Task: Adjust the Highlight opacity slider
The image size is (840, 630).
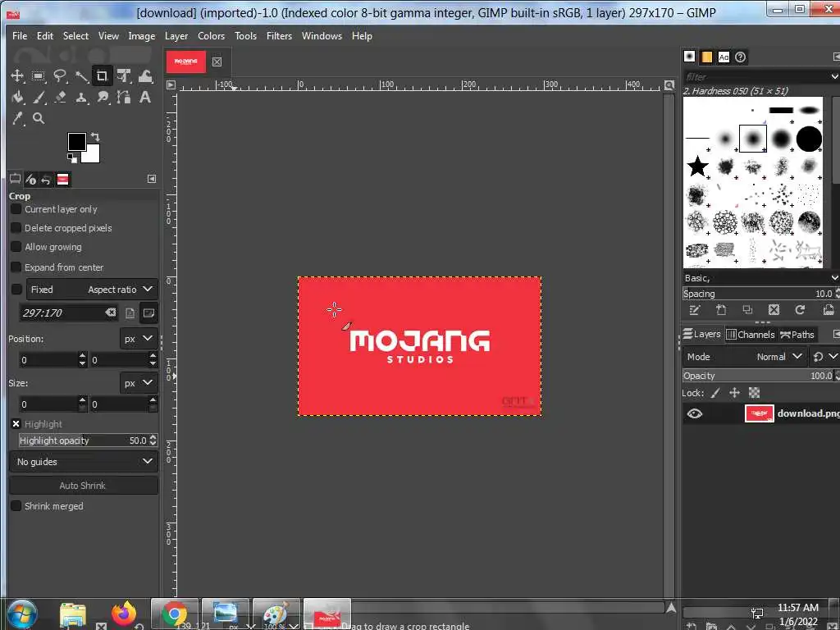Action: tap(83, 441)
